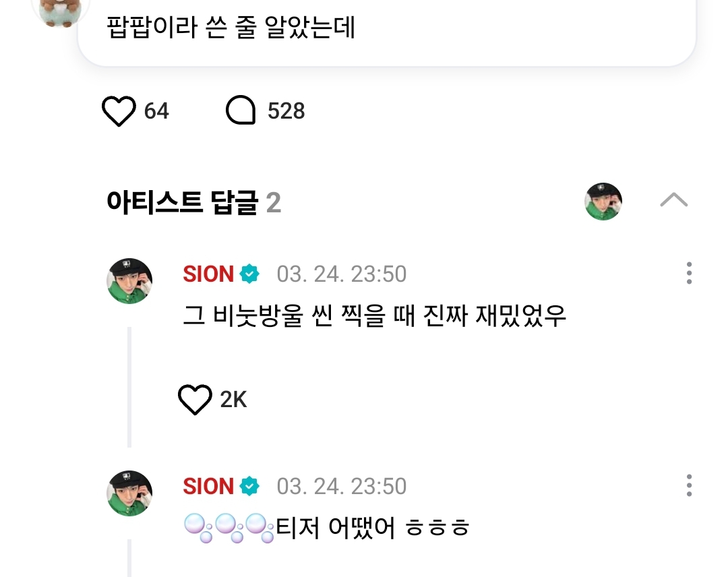Open more options for the first SION reply
The width and height of the screenshot is (728, 577).
coord(688,273)
